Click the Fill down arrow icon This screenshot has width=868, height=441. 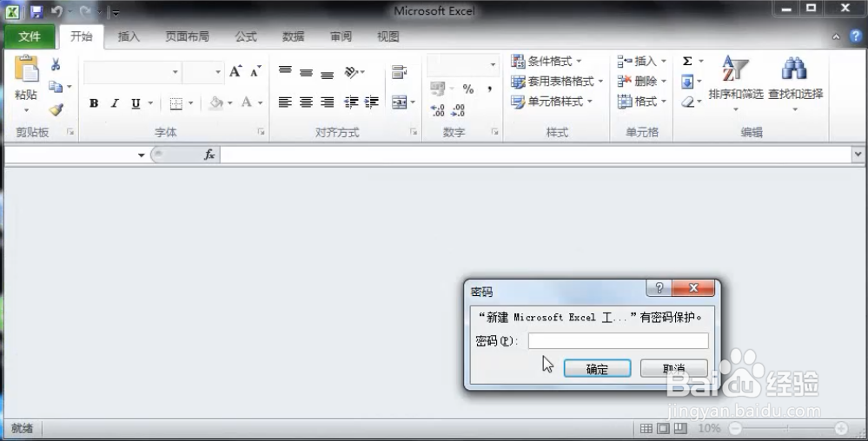point(687,82)
